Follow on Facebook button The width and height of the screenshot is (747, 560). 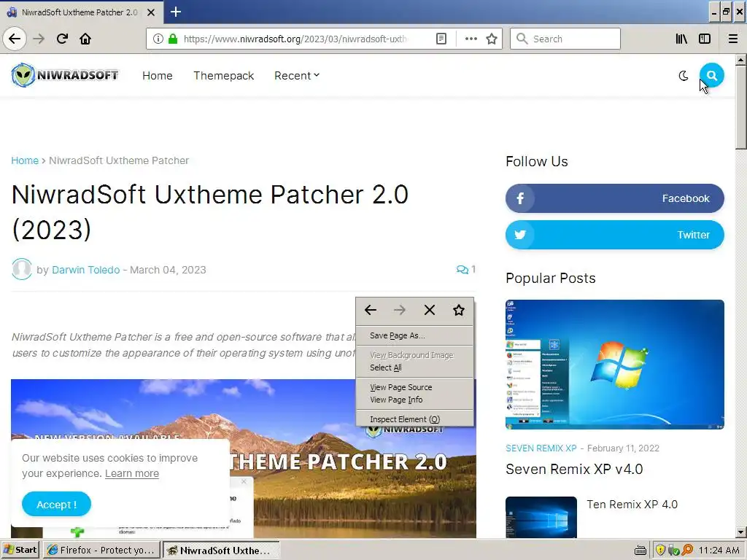pos(614,198)
